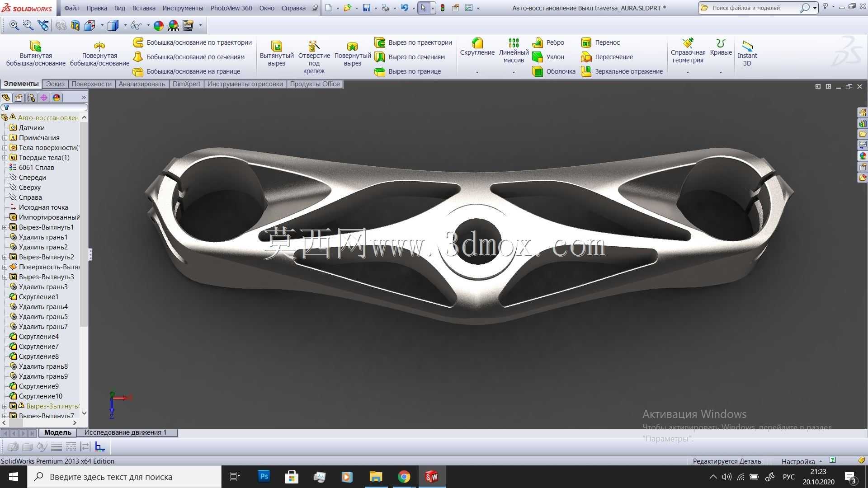Image resolution: width=868 pixels, height=488 pixels.
Task: Click the file search field
Action: point(750,8)
